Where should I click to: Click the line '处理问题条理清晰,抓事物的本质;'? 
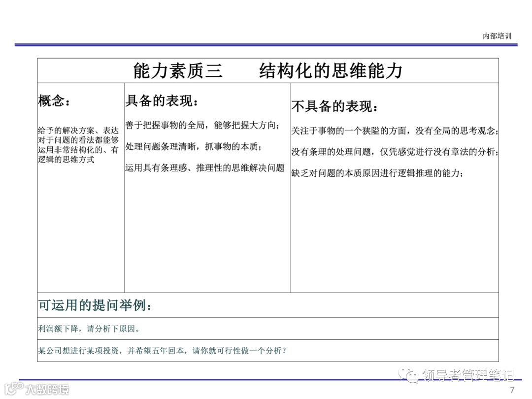pos(194,147)
